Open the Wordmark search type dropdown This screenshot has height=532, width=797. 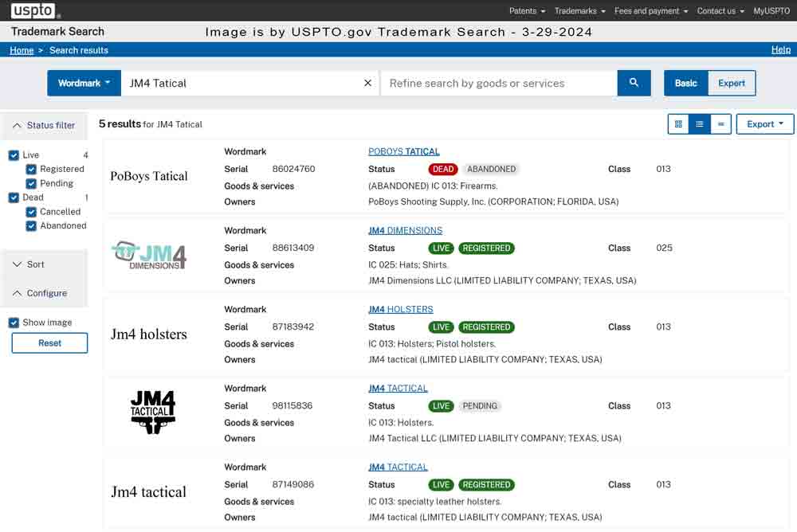(x=83, y=82)
